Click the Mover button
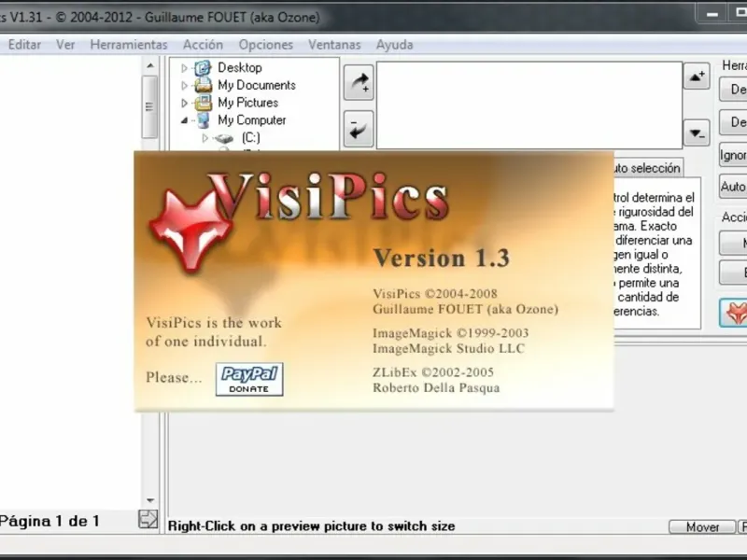This screenshot has width=747, height=560. [702, 526]
